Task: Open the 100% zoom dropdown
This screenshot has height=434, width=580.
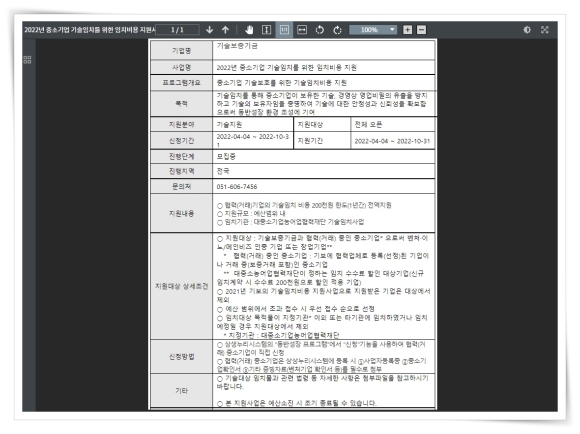Action: (373, 30)
